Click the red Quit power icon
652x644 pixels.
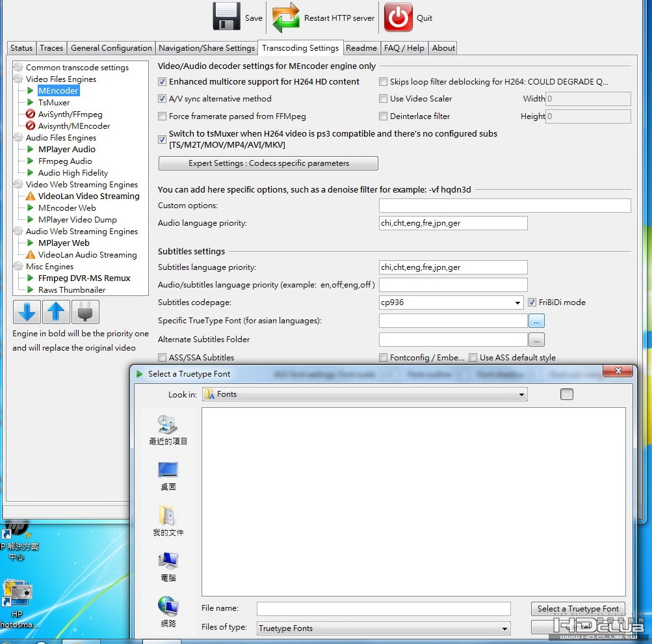398,18
